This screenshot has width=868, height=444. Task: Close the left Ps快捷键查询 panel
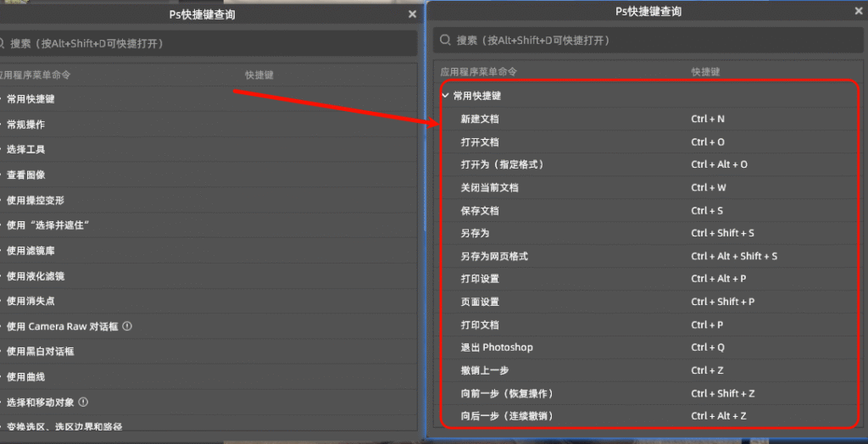pyautogui.click(x=413, y=14)
